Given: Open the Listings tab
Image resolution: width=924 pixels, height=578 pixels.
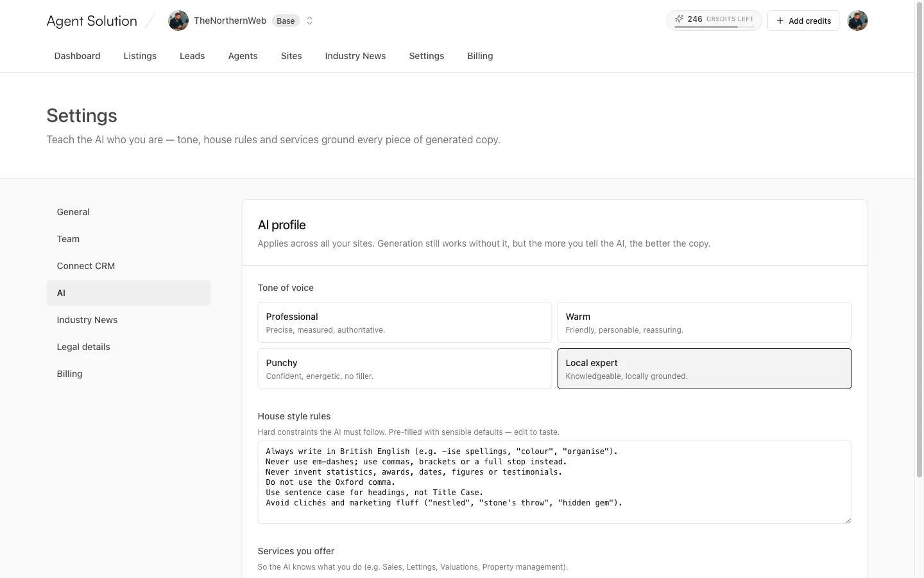Looking at the screenshot, I should point(140,56).
